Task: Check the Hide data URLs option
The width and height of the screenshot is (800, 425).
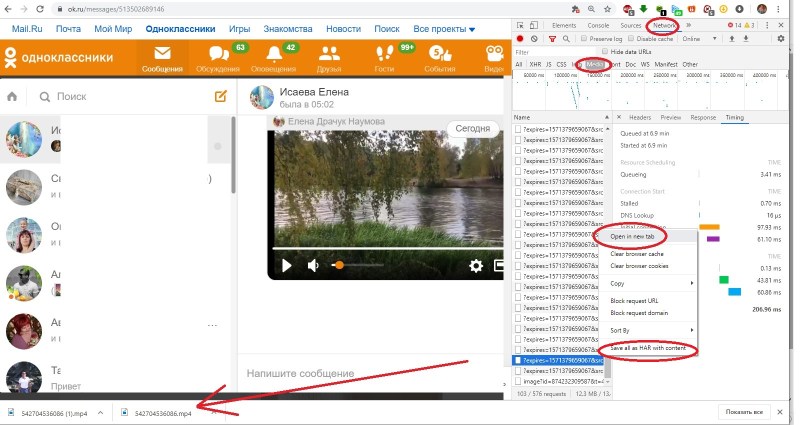Action: [604, 51]
